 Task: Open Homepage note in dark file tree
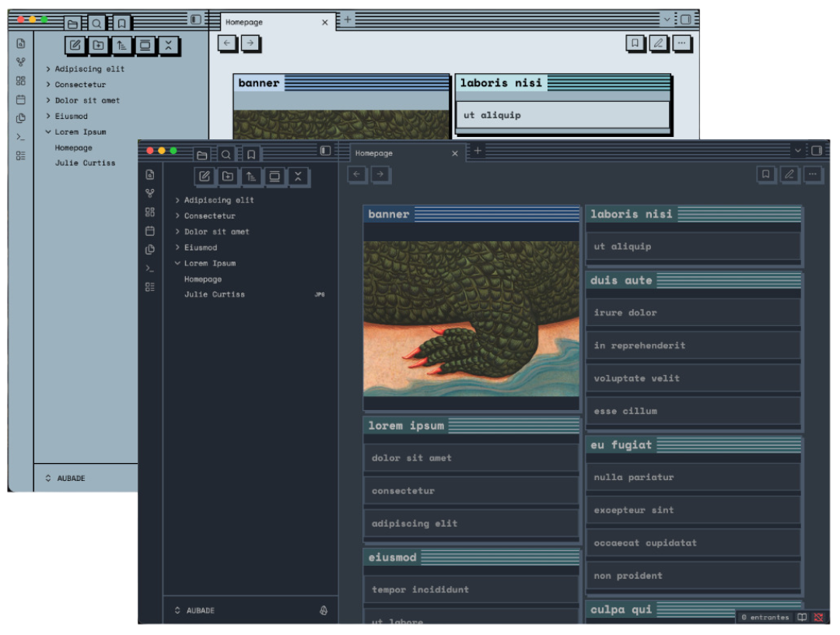[203, 279]
